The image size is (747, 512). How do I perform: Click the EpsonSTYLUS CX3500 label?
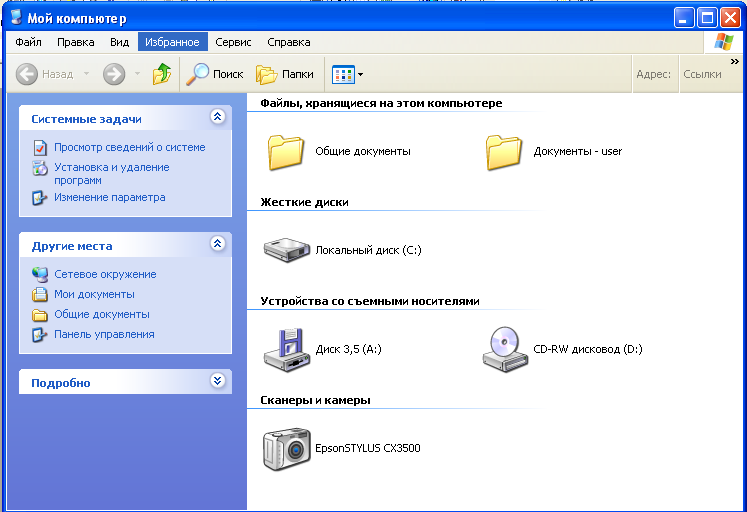[x=368, y=448]
